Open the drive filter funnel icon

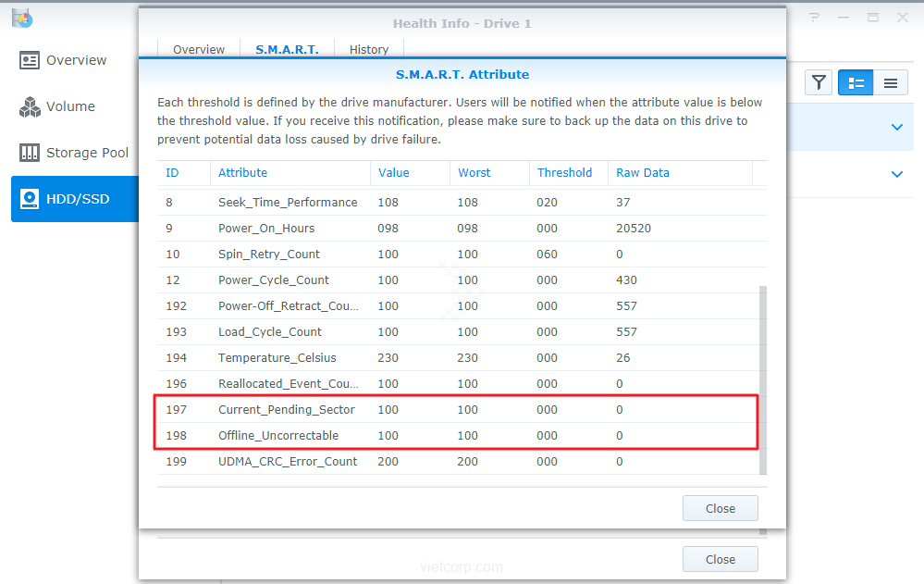[x=819, y=83]
